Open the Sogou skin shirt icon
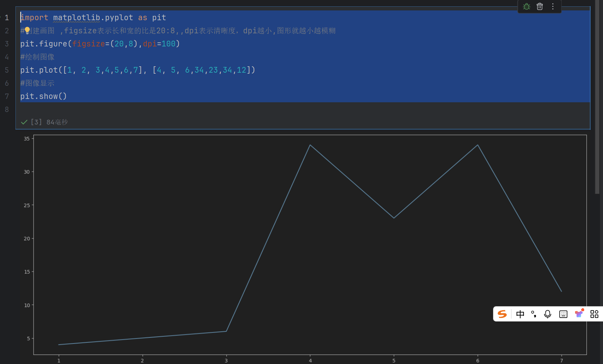This screenshot has width=603, height=364. (579, 313)
